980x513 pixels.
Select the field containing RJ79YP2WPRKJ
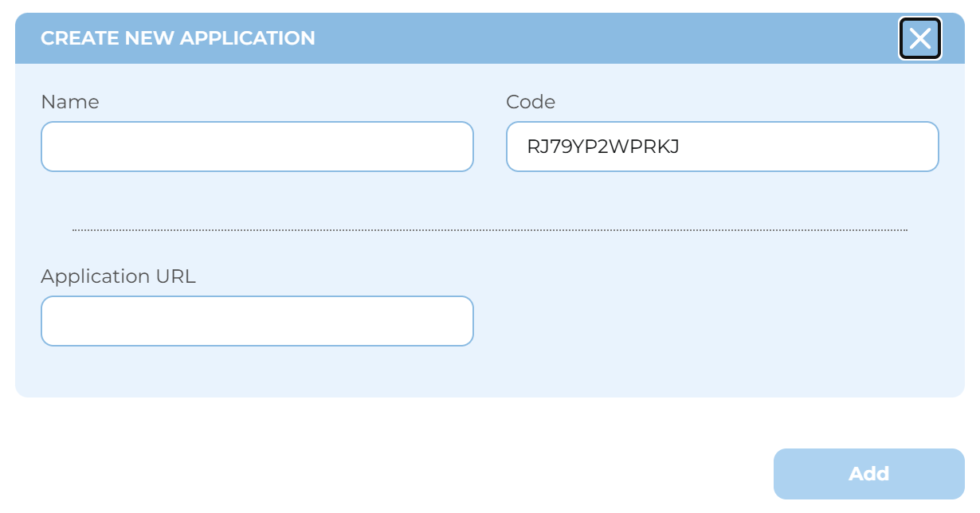point(722,147)
